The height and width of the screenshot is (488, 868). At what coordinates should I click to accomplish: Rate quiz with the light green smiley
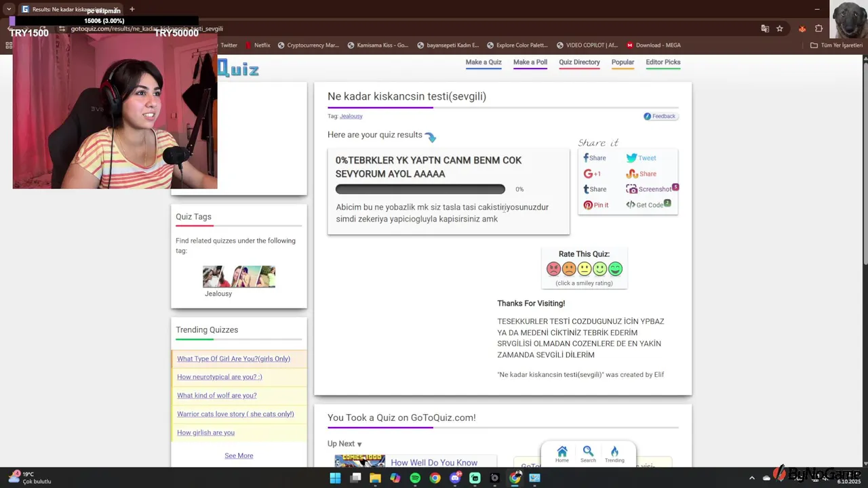click(x=599, y=269)
